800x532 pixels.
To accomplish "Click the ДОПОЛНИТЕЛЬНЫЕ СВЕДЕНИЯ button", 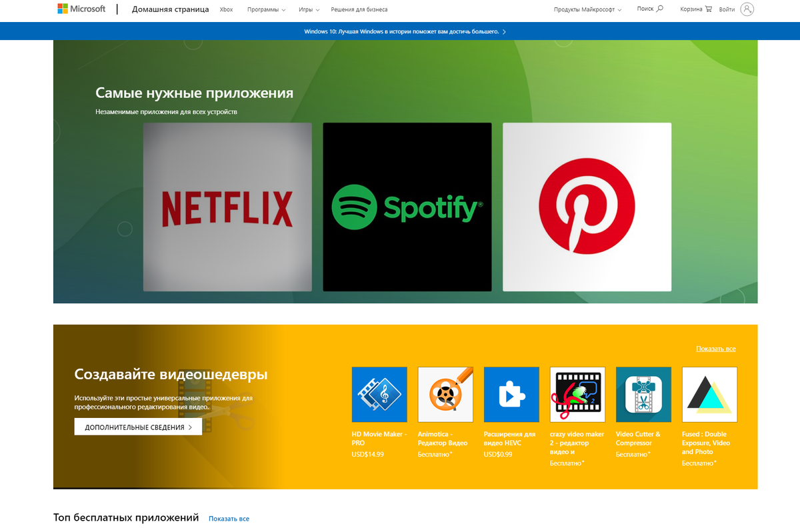I will click(x=138, y=427).
